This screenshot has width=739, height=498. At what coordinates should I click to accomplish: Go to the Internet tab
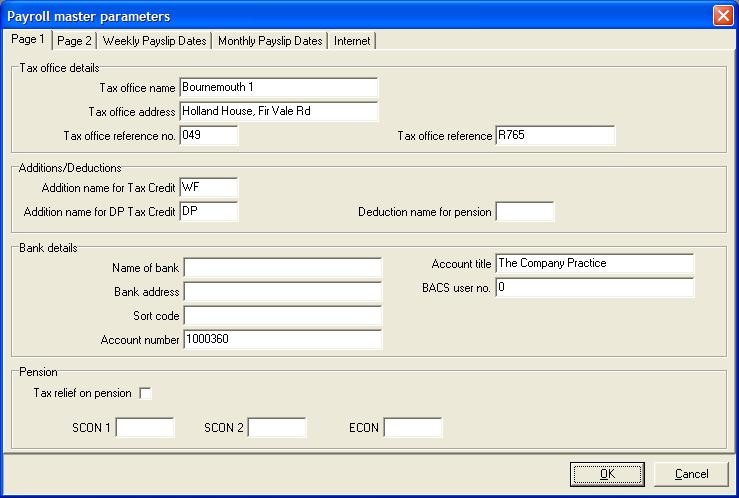point(352,41)
